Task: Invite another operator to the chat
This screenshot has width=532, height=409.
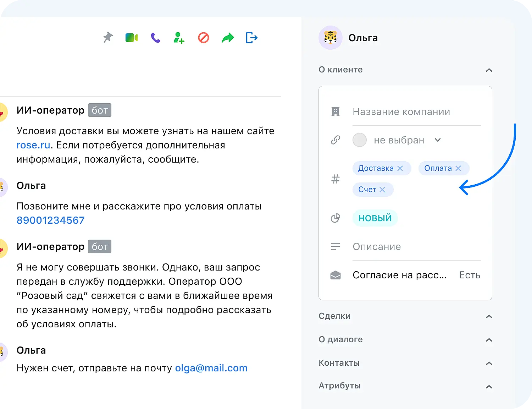Action: click(179, 38)
